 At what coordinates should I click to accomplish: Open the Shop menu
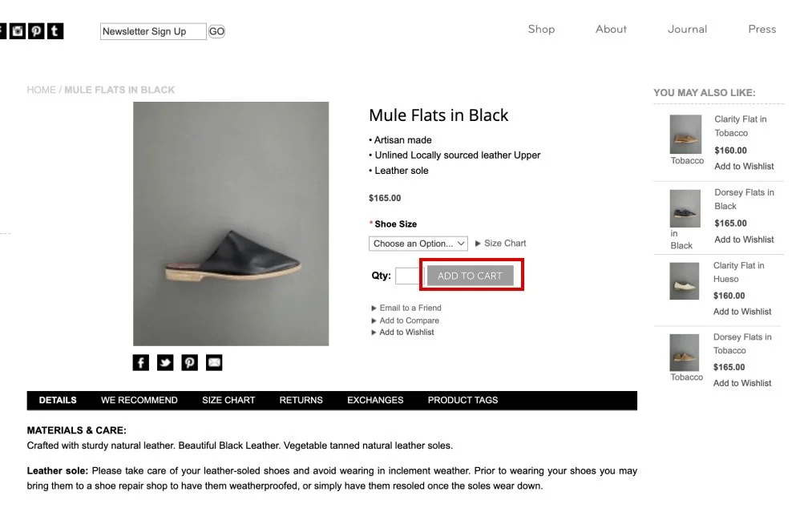(x=541, y=30)
